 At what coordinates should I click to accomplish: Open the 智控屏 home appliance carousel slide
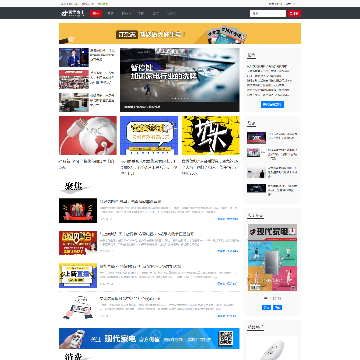(180, 80)
